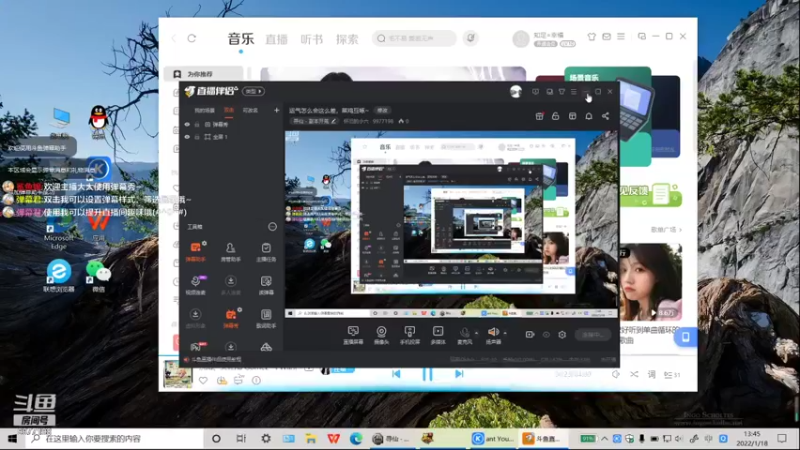Open hamburger menu in 直播伴侣 title bar

click(573, 92)
